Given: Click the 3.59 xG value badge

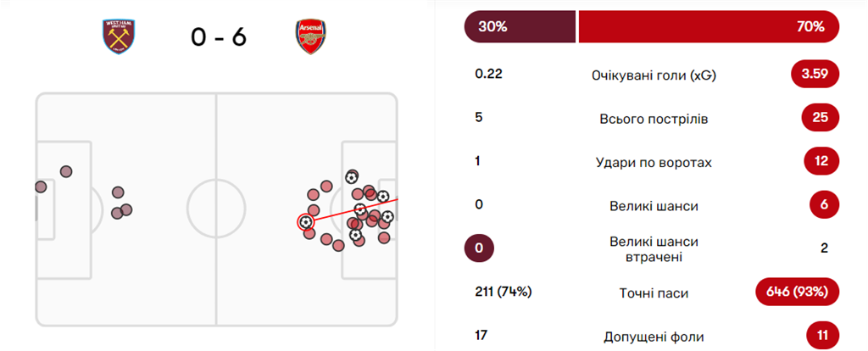Looking at the screenshot, I should point(815,74).
